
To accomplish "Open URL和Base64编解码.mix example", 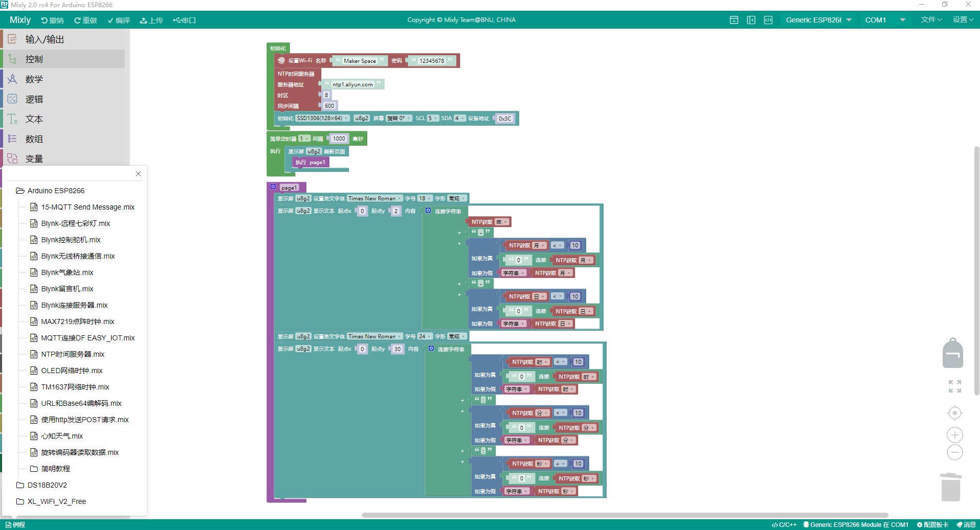I will pyautogui.click(x=76, y=403).
